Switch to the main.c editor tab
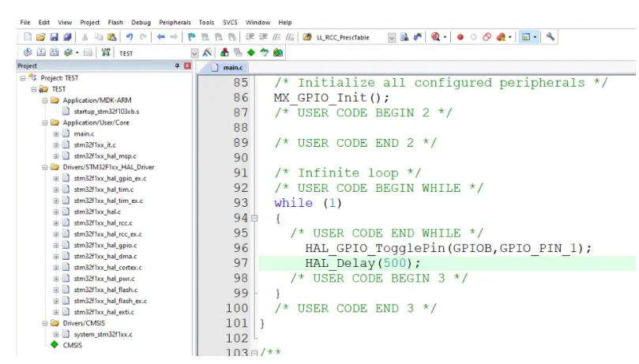639x364 pixels. (x=227, y=68)
